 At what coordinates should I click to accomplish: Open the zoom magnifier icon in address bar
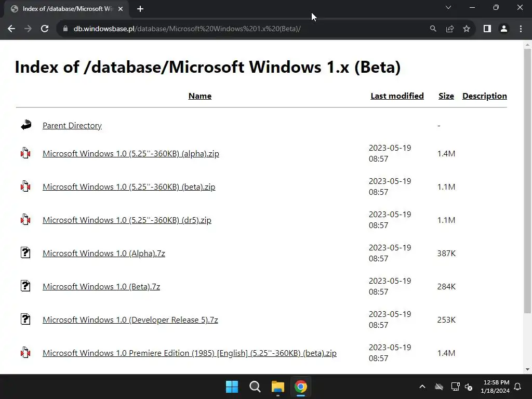[x=433, y=29]
